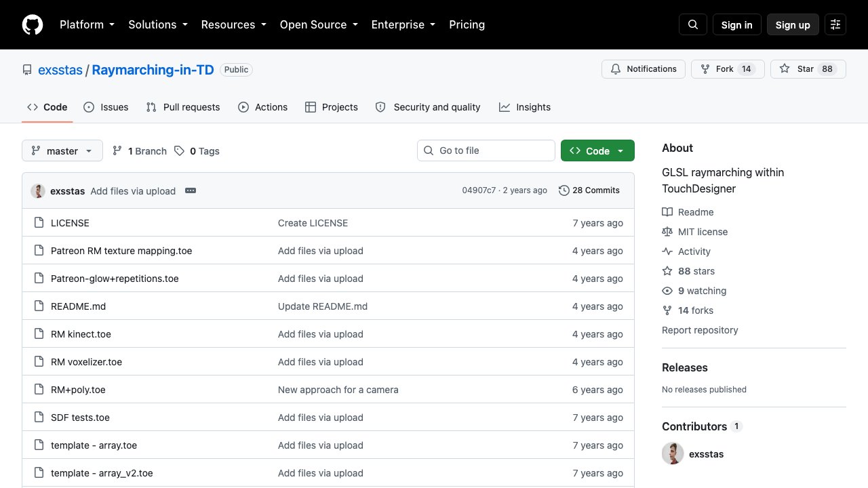Click the fork icon beside 14 forks
Screen dimensions: 868x488
[x=667, y=310]
